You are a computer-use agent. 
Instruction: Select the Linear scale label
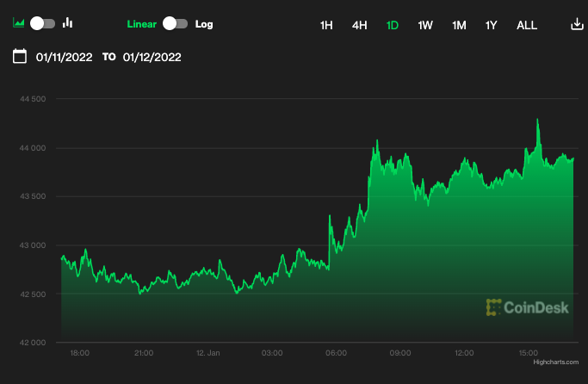[x=140, y=24]
